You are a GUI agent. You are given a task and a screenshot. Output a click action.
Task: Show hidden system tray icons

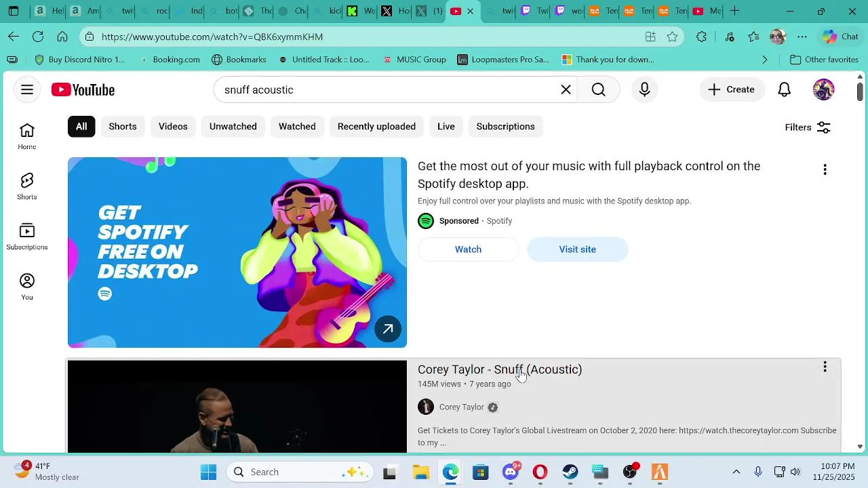click(736, 472)
